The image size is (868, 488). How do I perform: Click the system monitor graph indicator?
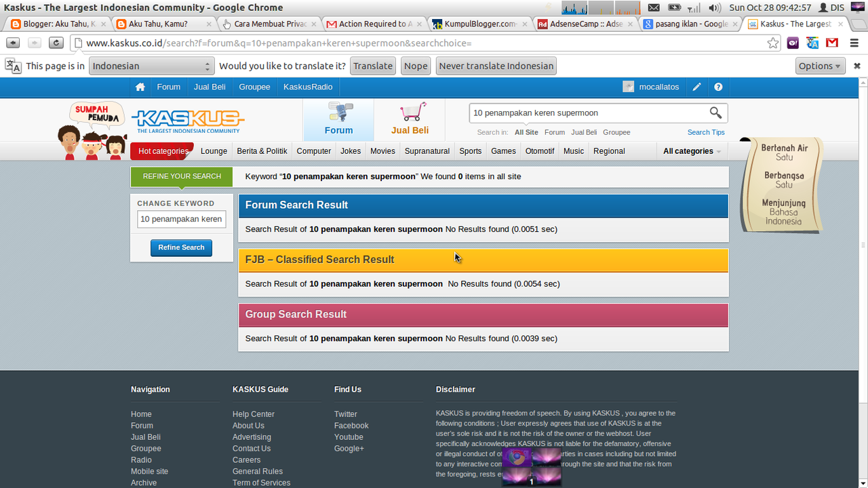(x=601, y=7)
